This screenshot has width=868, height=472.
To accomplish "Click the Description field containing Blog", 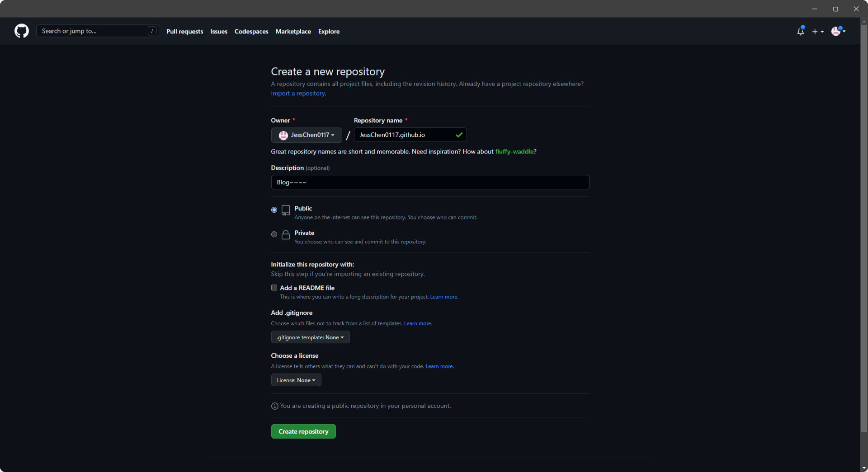I will click(430, 182).
